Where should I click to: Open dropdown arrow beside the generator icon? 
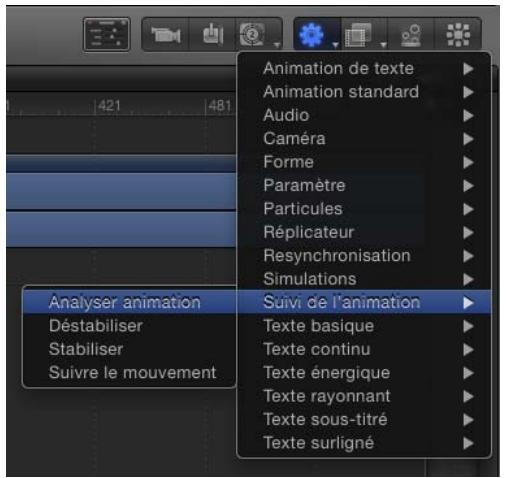point(276,44)
